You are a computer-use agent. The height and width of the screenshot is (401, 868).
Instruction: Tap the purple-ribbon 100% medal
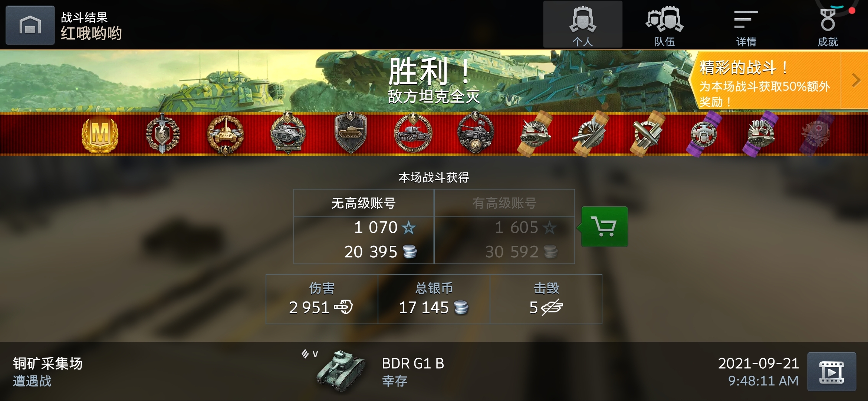tap(760, 134)
